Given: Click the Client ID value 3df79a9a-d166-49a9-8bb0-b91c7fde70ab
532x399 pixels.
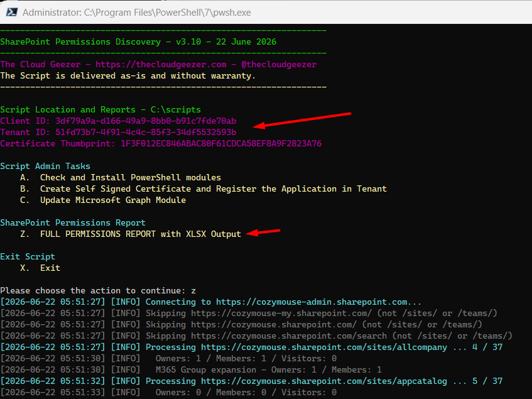Looking at the screenshot, I should click(146, 121).
